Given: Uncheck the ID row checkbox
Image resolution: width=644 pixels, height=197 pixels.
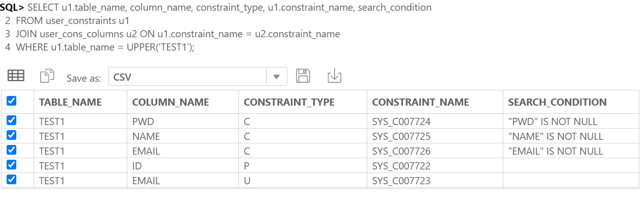Looking at the screenshot, I should 11,165.
